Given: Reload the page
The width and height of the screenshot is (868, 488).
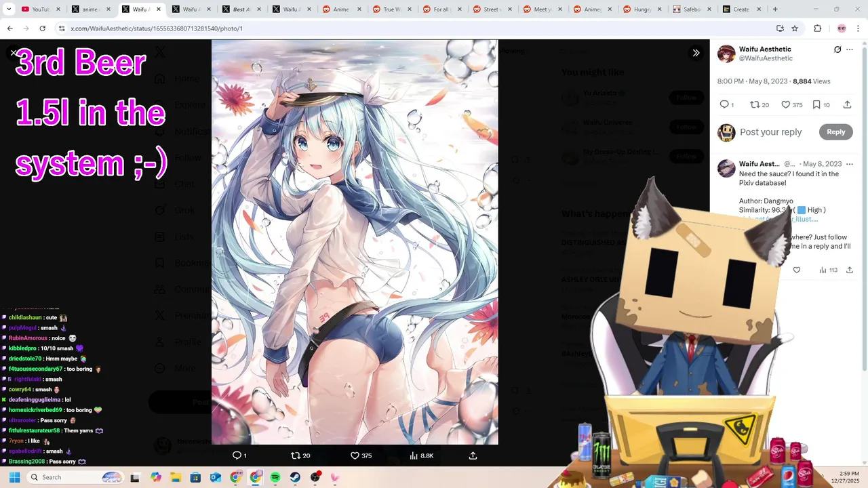Looking at the screenshot, I should 42,28.
